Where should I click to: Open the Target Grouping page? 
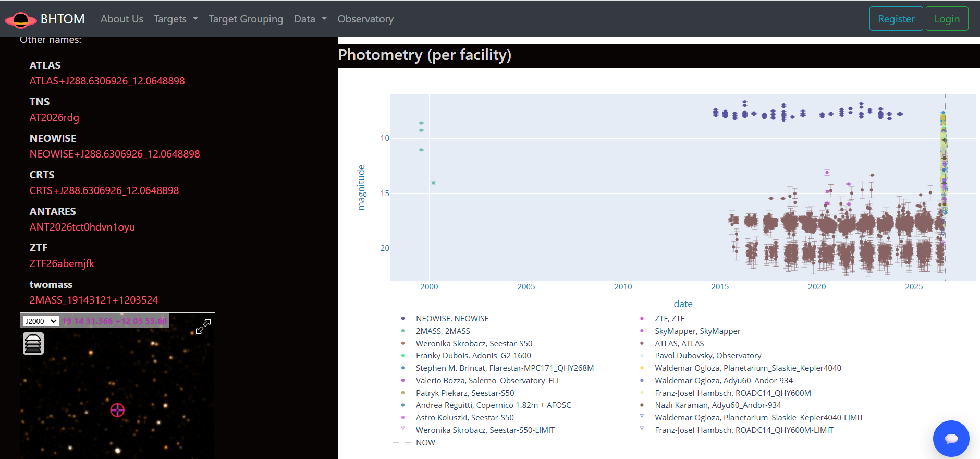[246, 19]
